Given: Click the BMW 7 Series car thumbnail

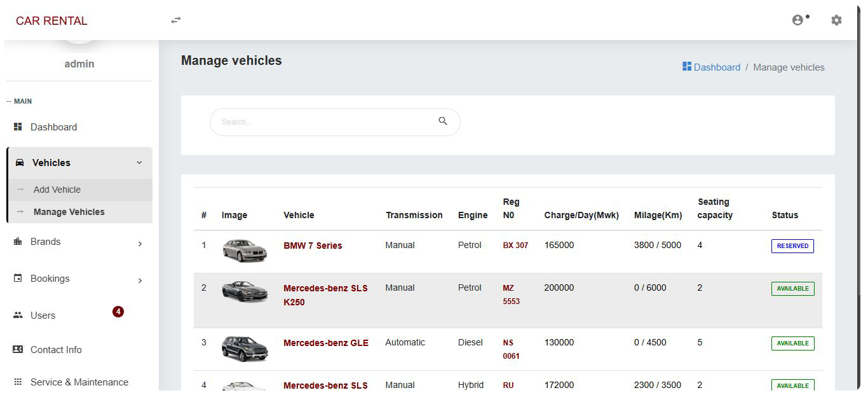Looking at the screenshot, I should [245, 250].
